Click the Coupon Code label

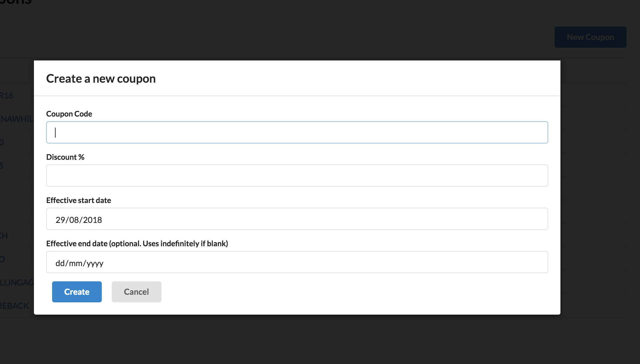(69, 114)
